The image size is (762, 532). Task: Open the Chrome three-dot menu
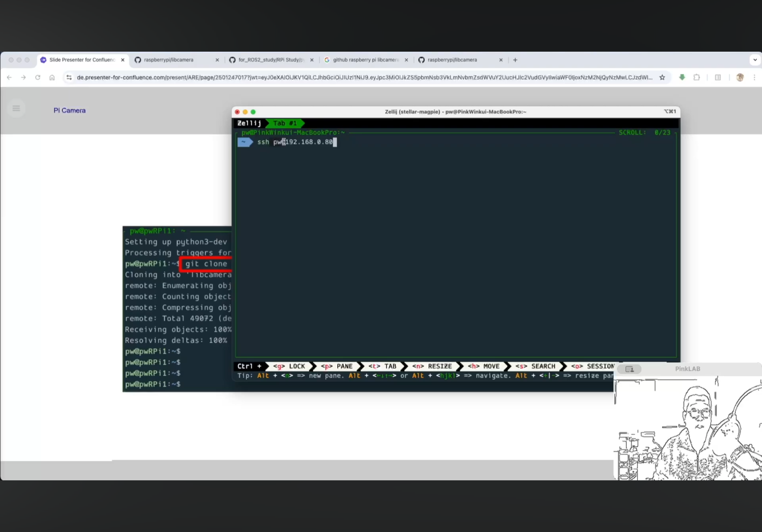pos(754,78)
